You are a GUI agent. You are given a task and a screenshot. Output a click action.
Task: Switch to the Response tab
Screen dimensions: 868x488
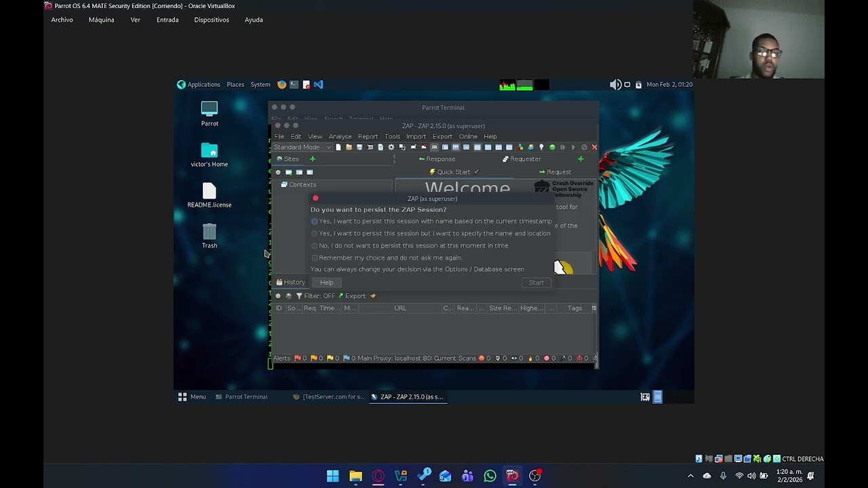[437, 159]
